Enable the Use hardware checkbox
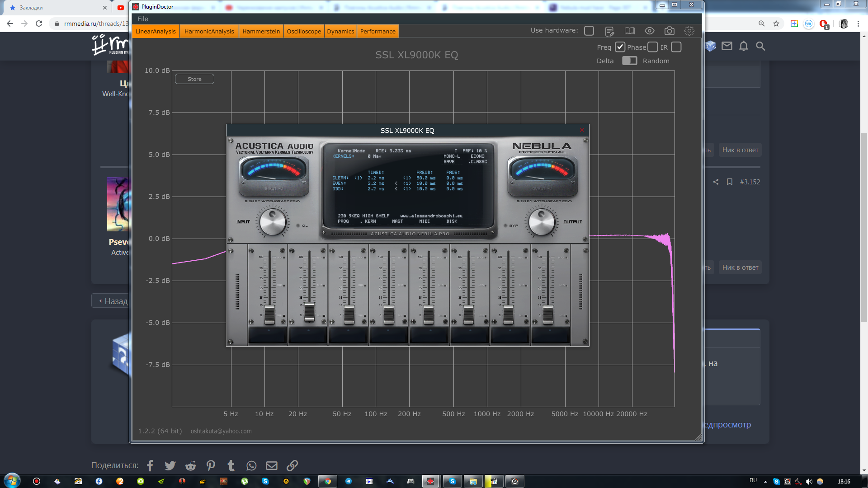This screenshot has width=868, height=488. [589, 31]
